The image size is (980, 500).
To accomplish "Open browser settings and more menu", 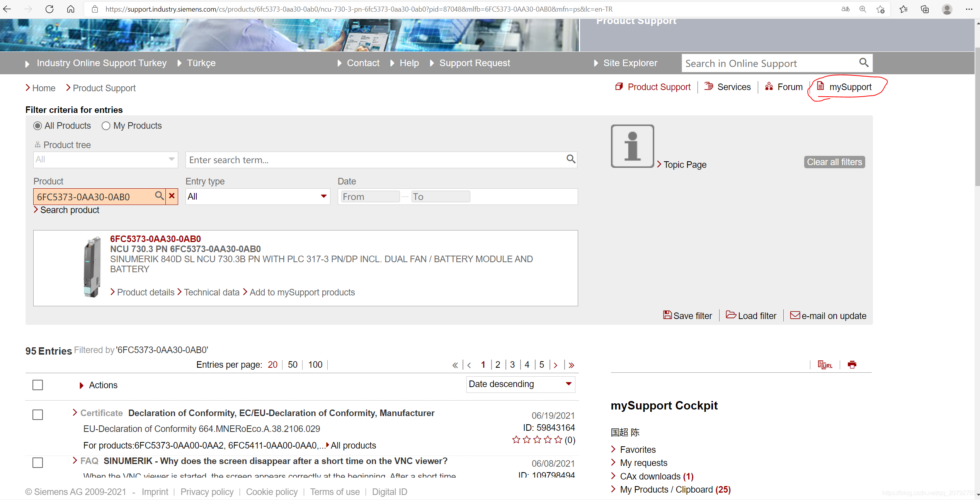I will [969, 9].
